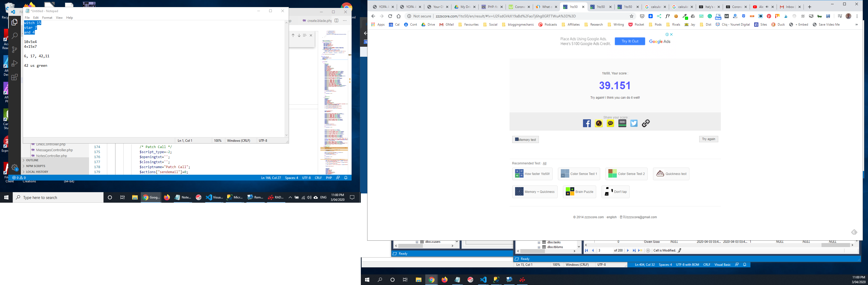The width and height of the screenshot is (868, 285).
Task: Select MessagesController.php in VS Code explorer
Action: tap(54, 150)
